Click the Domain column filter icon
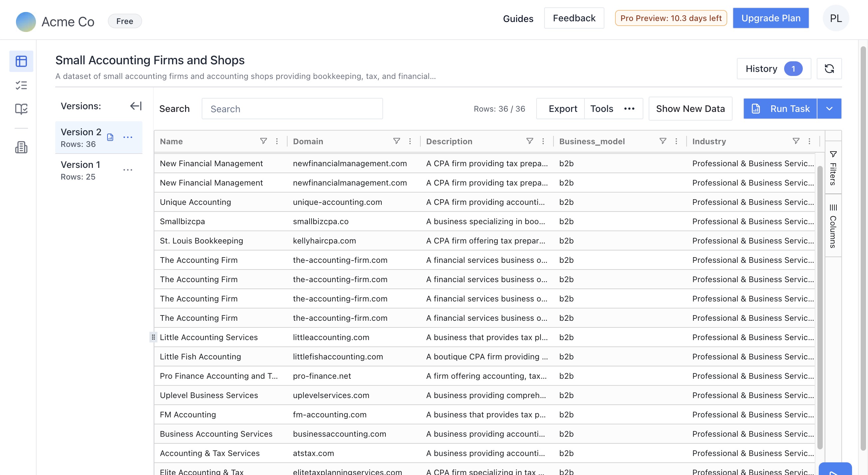Screen dimensions: 868x475 tap(397, 141)
